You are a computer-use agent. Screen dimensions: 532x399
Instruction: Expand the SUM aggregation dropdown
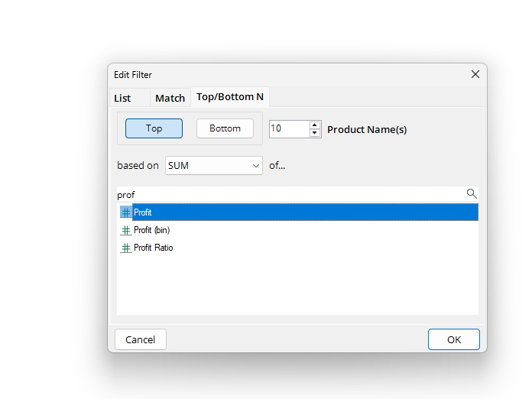point(213,165)
